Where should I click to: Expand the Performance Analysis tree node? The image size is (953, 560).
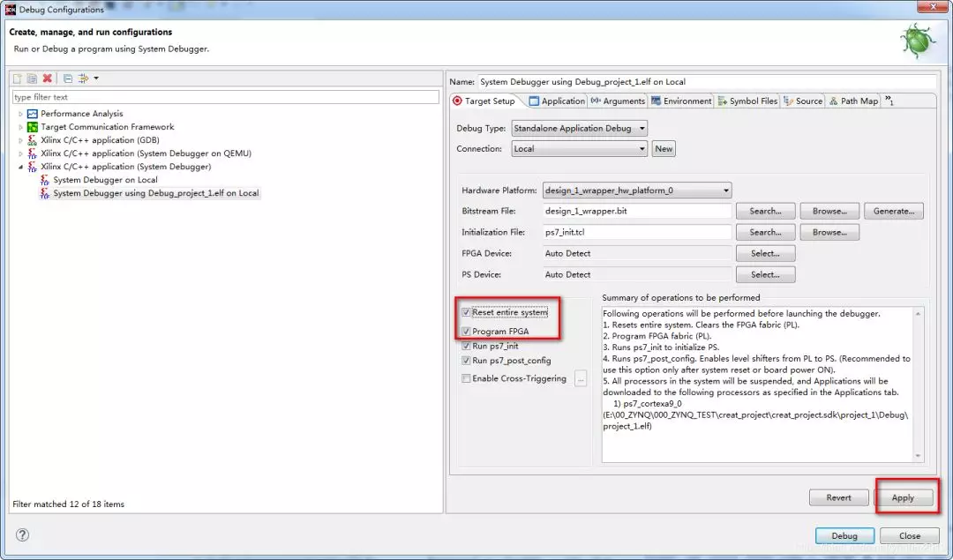[x=20, y=114]
